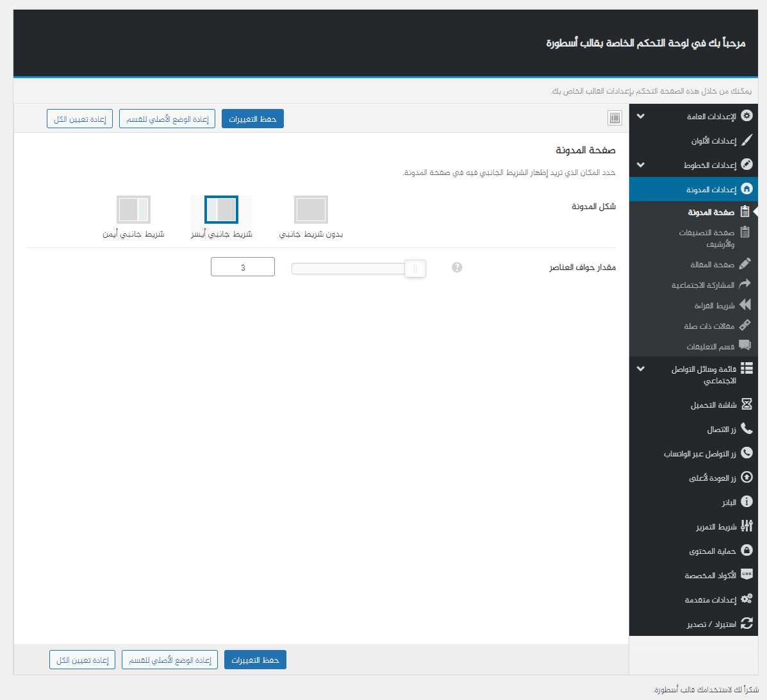Click the General Settings gear icon
The image size is (767, 700).
746,116
